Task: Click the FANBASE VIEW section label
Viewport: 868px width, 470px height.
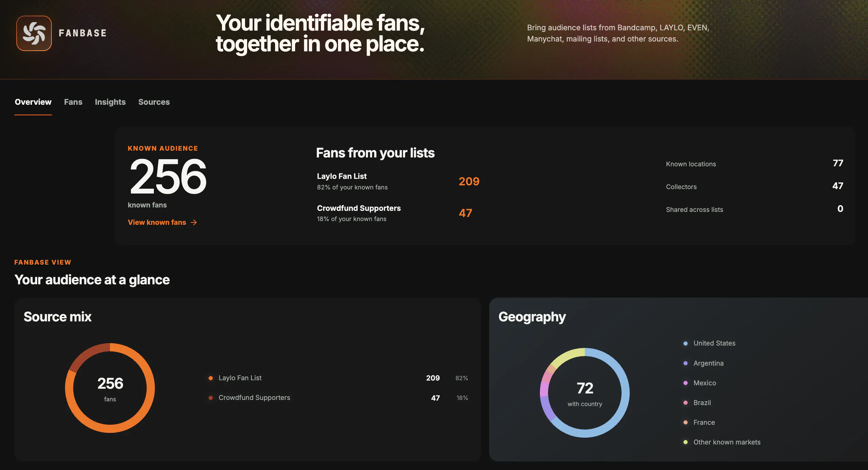Action: (43, 262)
